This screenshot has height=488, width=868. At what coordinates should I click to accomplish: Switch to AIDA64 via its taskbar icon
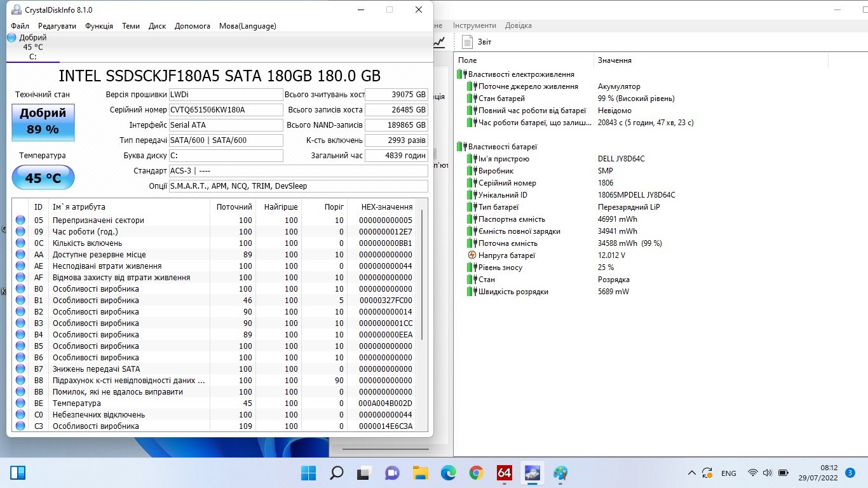505,473
